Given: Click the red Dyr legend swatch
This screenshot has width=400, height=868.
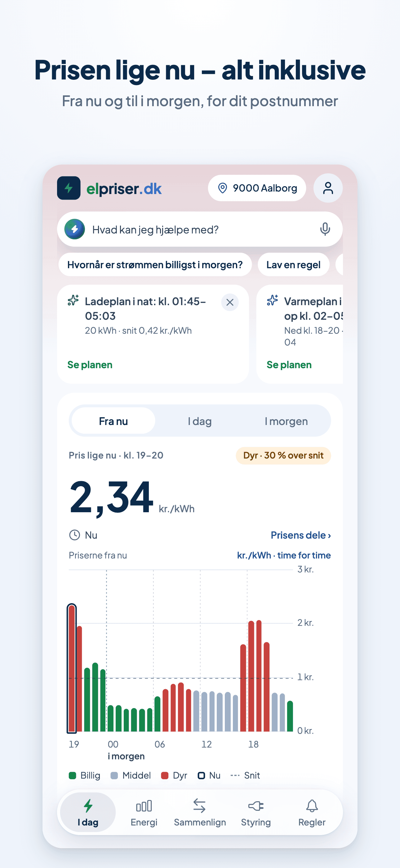Looking at the screenshot, I should coord(165,776).
